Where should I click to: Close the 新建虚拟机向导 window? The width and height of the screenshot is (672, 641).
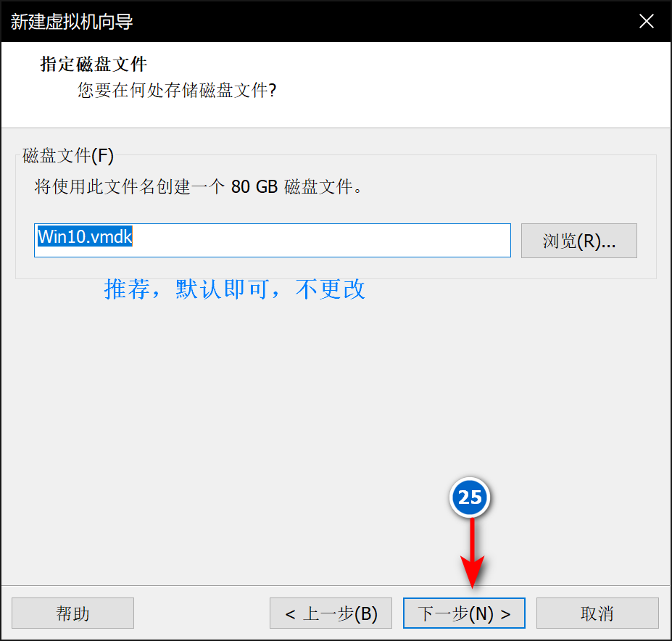pos(646,21)
